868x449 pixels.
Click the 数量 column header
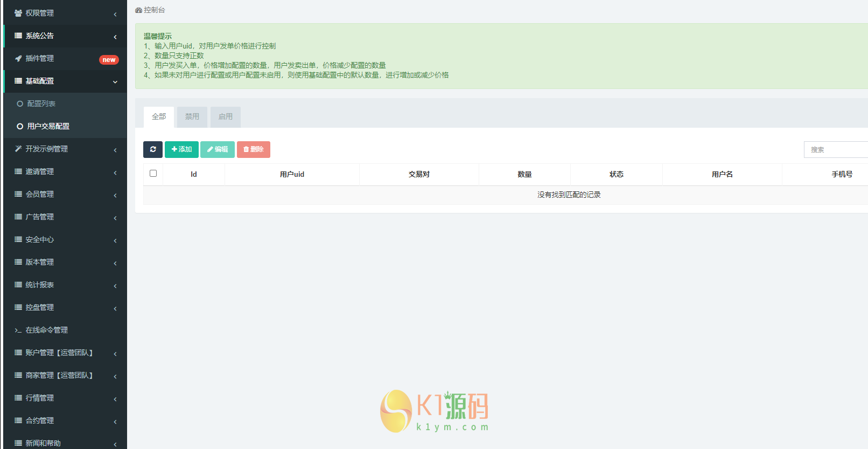point(524,174)
